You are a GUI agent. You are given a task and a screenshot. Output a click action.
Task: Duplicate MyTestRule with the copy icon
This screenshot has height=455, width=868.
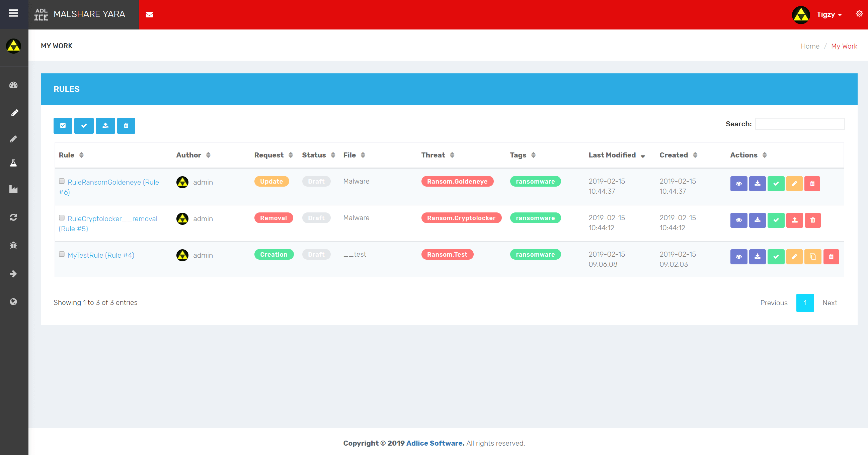(813, 256)
